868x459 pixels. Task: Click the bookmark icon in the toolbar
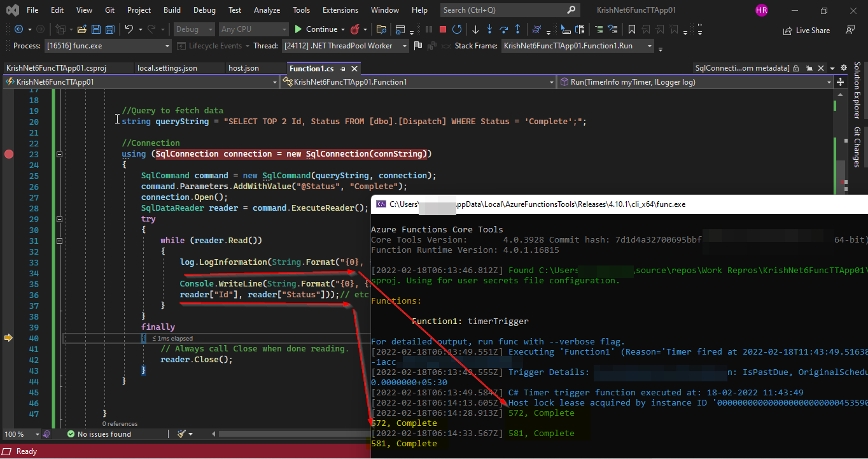(x=632, y=29)
